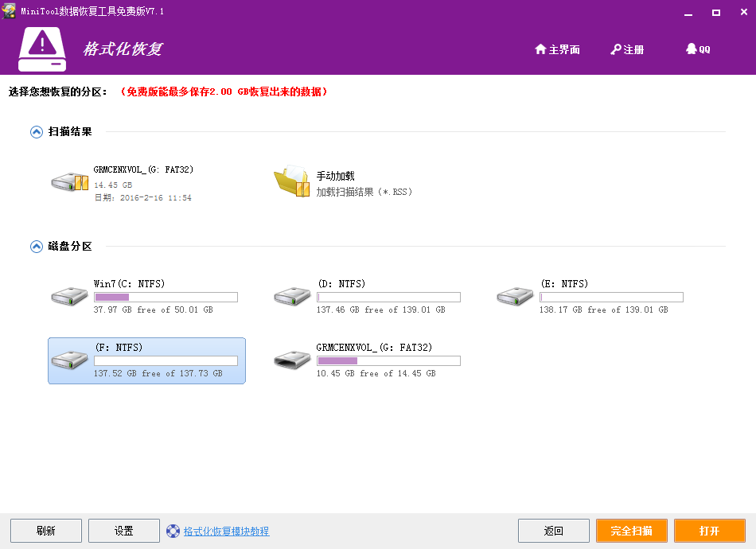Click the orange 打开 button
Screen dimensions: 756x549
[x=710, y=531]
